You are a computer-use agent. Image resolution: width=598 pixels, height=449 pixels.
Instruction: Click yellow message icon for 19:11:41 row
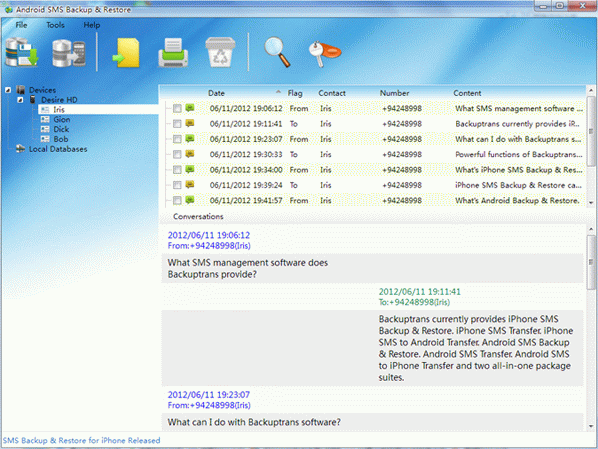190,123
